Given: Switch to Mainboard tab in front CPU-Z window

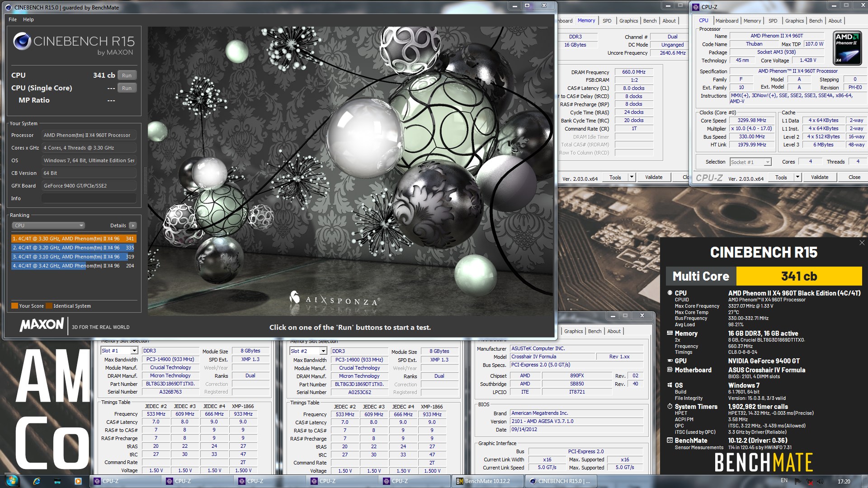Looking at the screenshot, I should tap(726, 21).
